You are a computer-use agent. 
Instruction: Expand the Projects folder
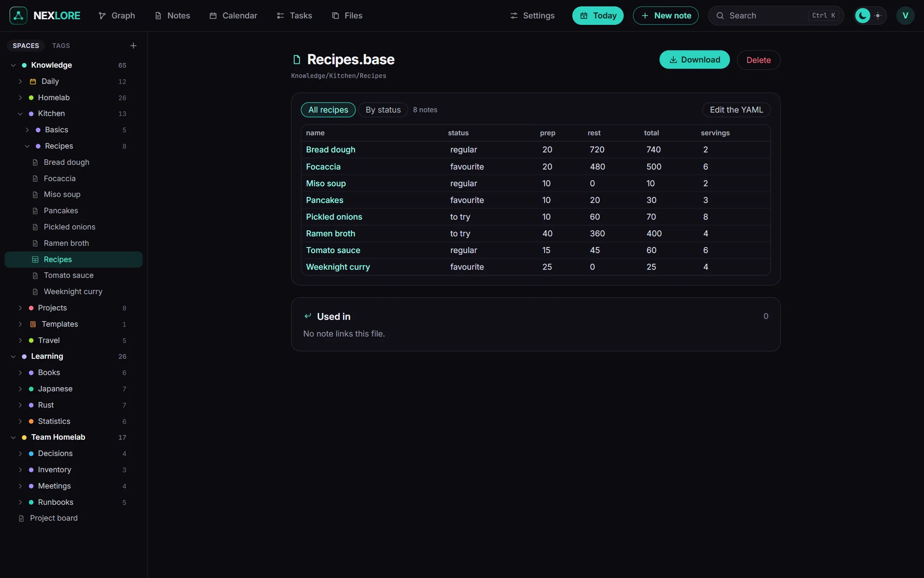pyautogui.click(x=20, y=308)
